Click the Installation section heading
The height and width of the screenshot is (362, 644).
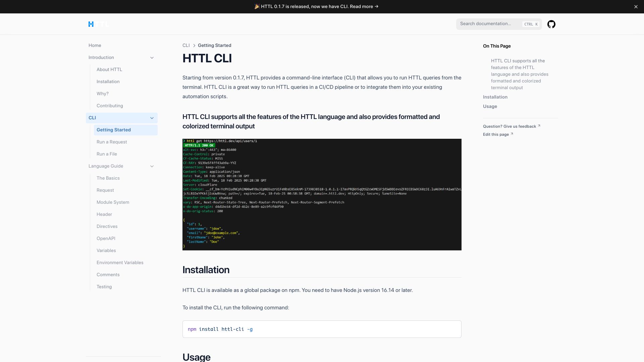pos(206,270)
